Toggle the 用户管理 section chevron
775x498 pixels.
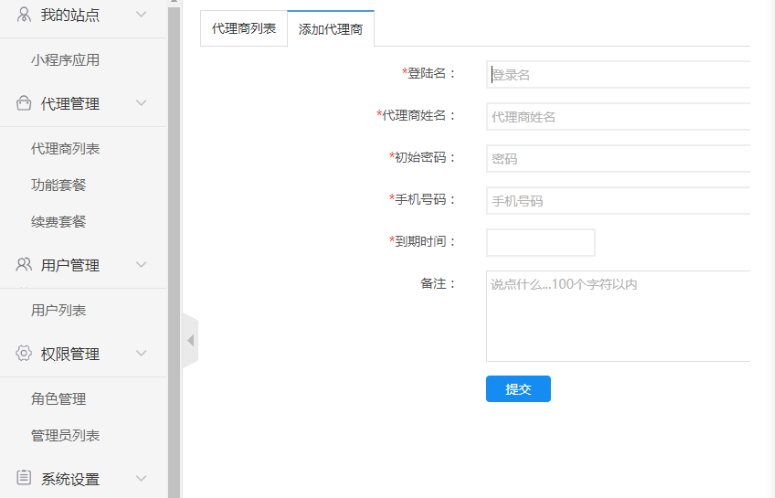click(141, 265)
